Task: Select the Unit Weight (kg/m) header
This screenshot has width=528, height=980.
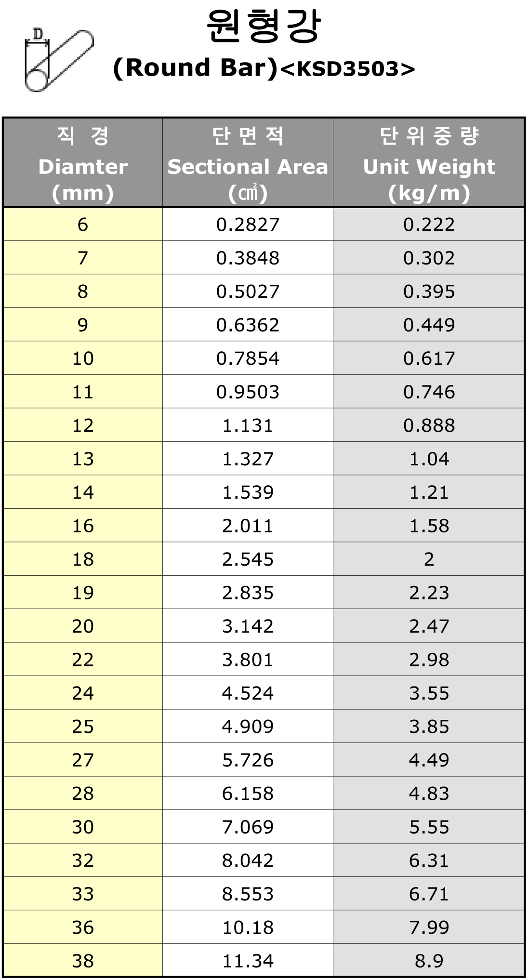Action: (429, 163)
